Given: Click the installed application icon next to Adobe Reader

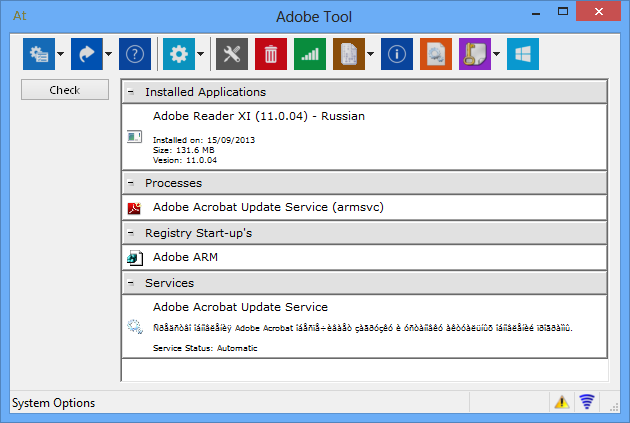Looking at the screenshot, I should [x=134, y=137].
